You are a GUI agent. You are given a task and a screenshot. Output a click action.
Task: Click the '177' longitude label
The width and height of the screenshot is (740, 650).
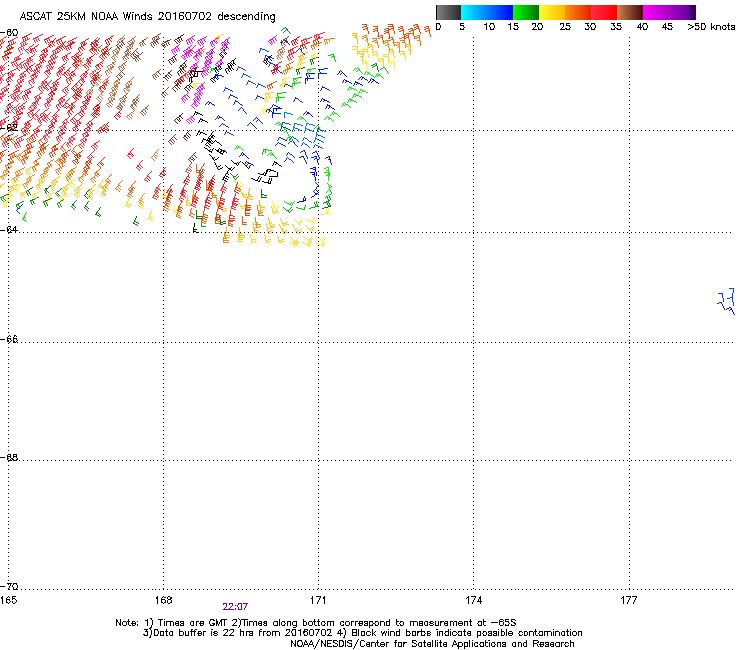[629, 600]
